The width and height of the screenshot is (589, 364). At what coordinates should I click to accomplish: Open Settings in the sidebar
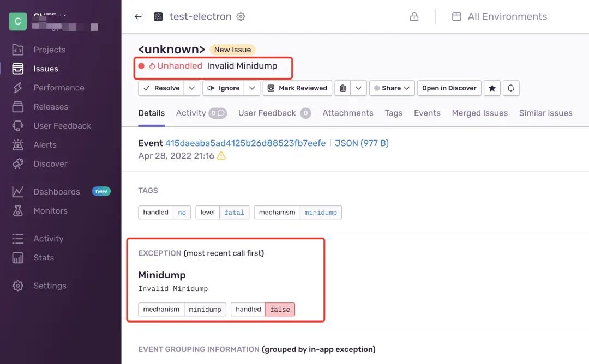pos(50,286)
